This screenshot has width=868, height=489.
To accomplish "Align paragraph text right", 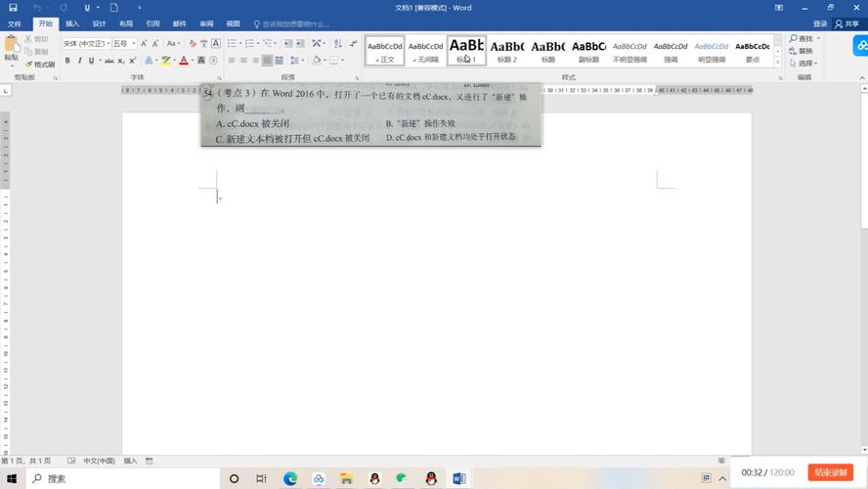I will (255, 61).
